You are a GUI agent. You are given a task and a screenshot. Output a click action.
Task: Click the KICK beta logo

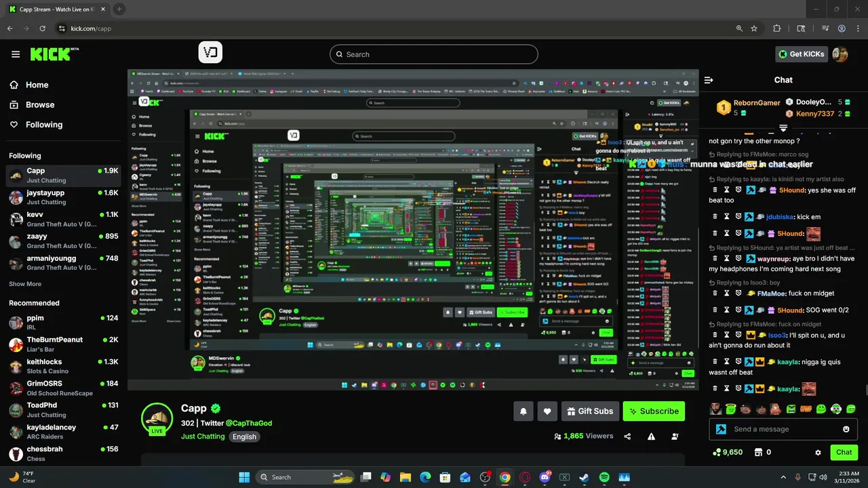tap(55, 54)
